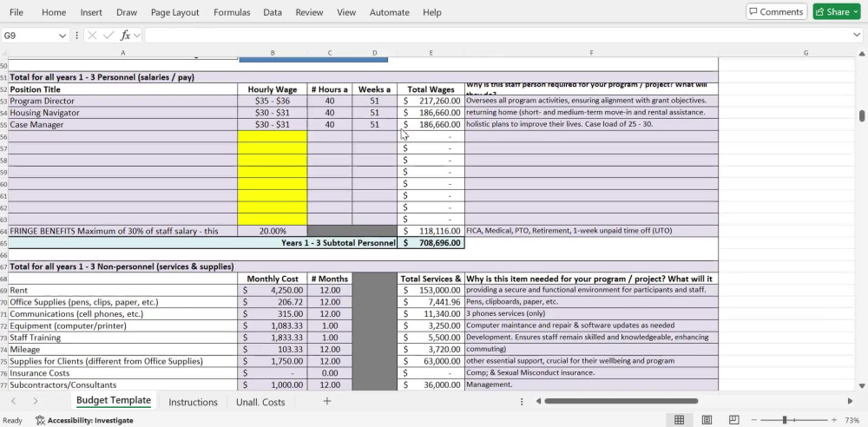
Task: Click inside the formula bar input
Action: coord(498,36)
